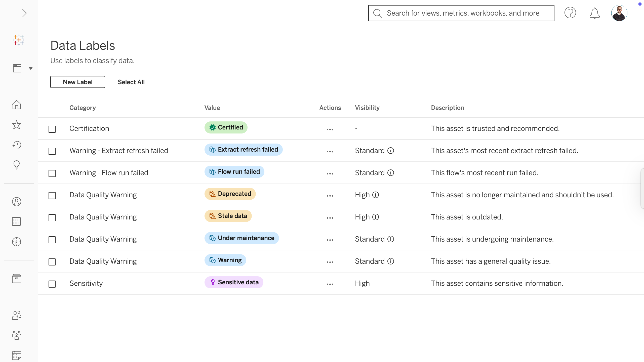Viewport: 644px width, 362px height.
Task: Expand the sidebar navigation chevron
Action: pyautogui.click(x=24, y=13)
